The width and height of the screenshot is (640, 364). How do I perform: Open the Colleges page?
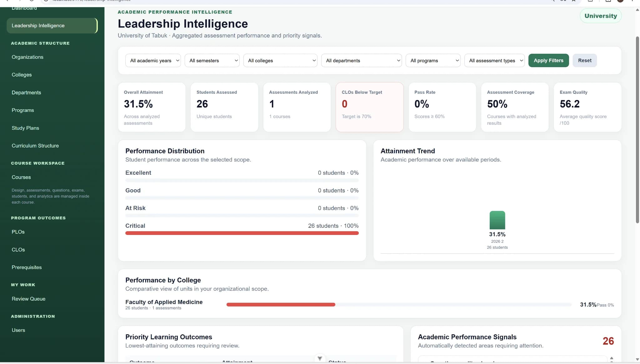(22, 75)
